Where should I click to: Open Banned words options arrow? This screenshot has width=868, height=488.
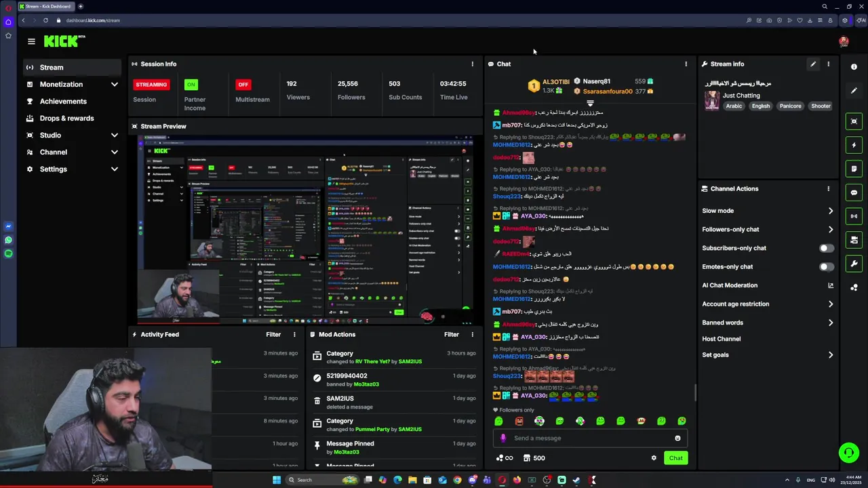pyautogui.click(x=831, y=323)
